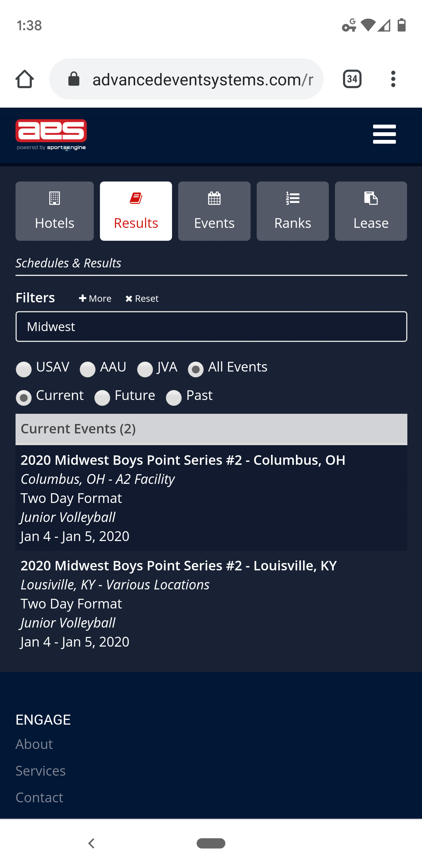Viewport: 422px width, 868px height.
Task: Open Chrome's three-dot overflow menu
Action: point(393,79)
